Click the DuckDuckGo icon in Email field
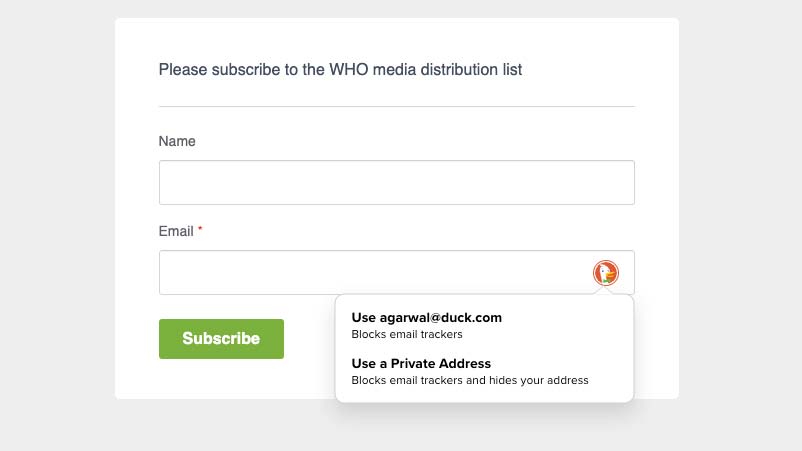The image size is (802, 451). point(606,272)
